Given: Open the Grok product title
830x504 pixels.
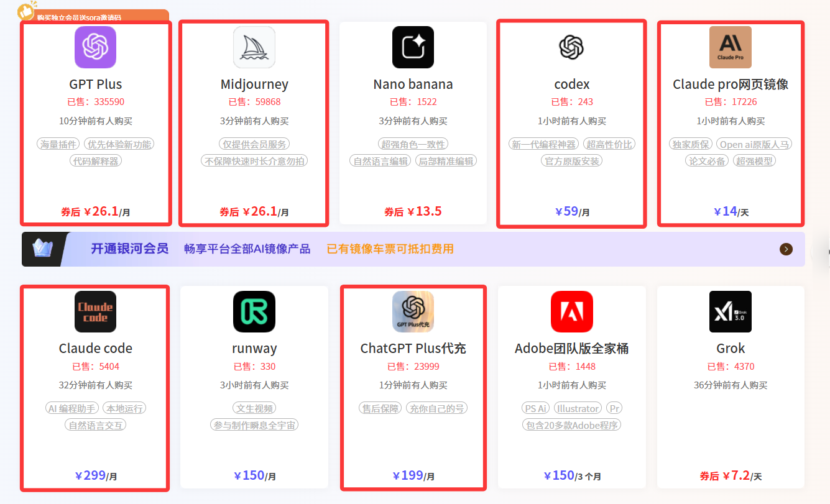Looking at the screenshot, I should click(x=731, y=349).
